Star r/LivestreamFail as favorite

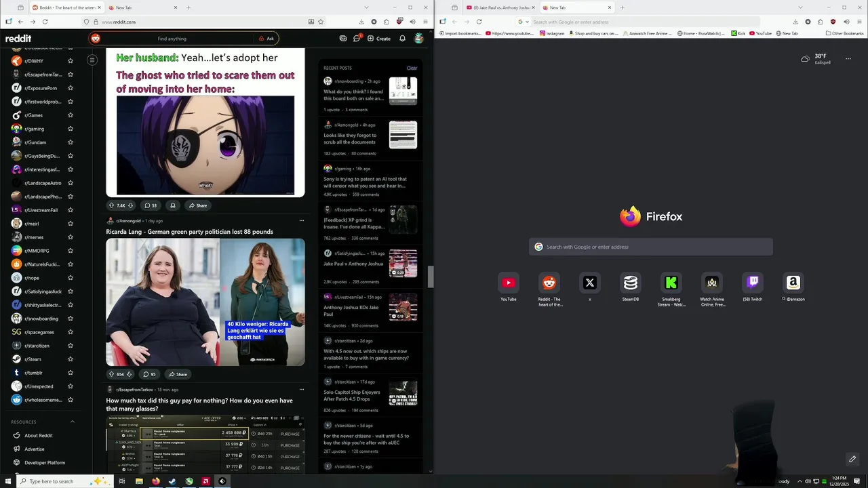coord(71,210)
